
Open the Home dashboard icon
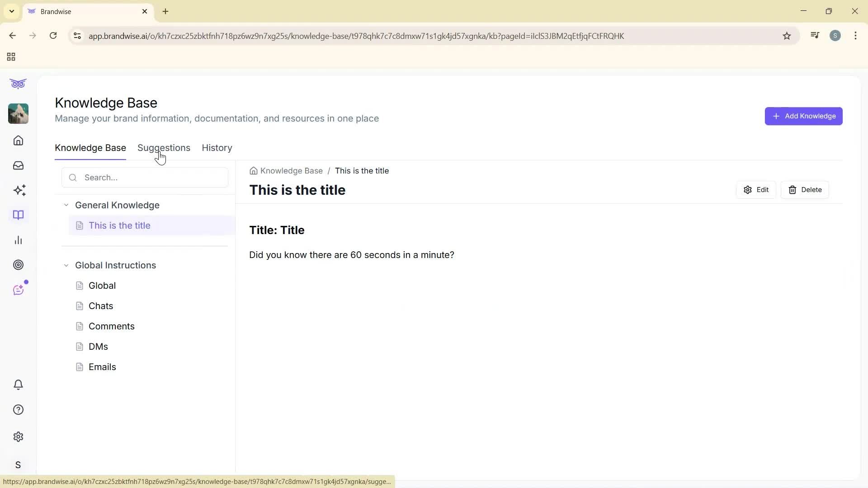point(18,141)
